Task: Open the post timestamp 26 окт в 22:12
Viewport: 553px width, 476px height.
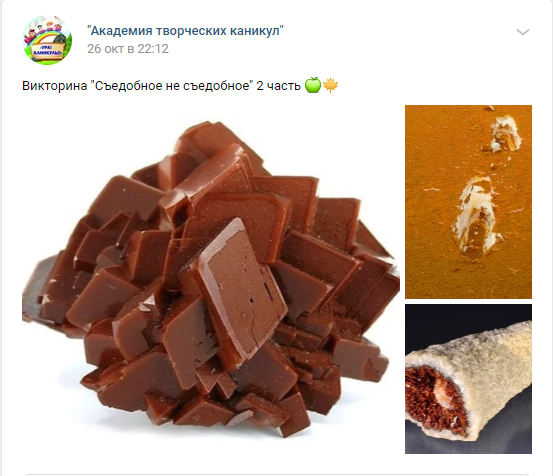Action: (x=128, y=49)
